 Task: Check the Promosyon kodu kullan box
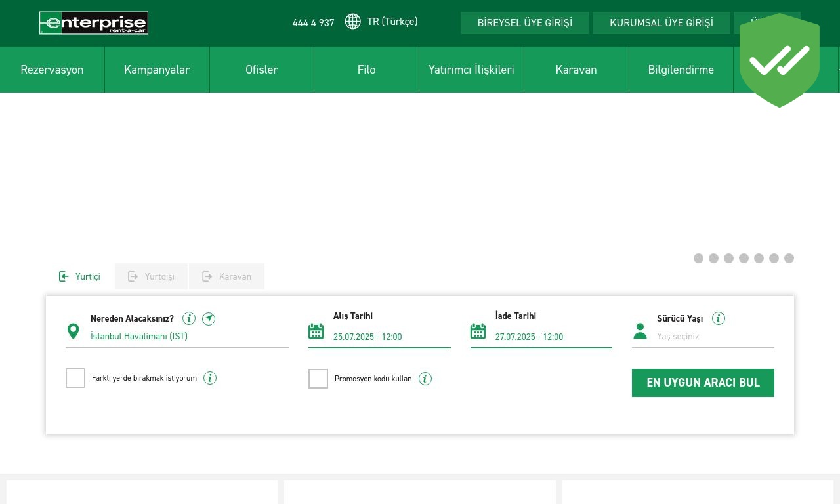(x=318, y=379)
